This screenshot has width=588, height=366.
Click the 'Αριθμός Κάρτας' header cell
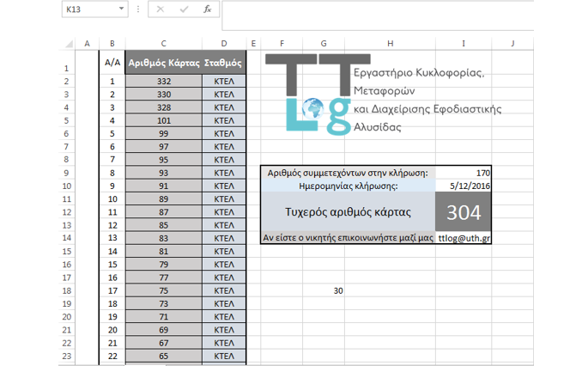[163, 62]
